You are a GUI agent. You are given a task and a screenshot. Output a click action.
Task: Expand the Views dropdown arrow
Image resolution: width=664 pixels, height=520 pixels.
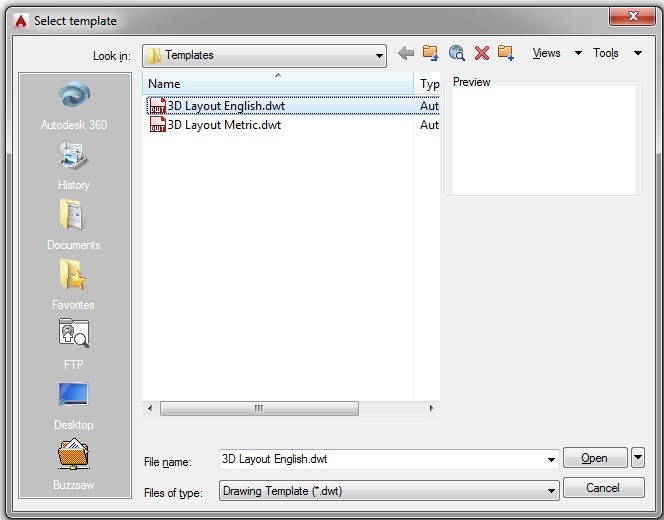[578, 53]
